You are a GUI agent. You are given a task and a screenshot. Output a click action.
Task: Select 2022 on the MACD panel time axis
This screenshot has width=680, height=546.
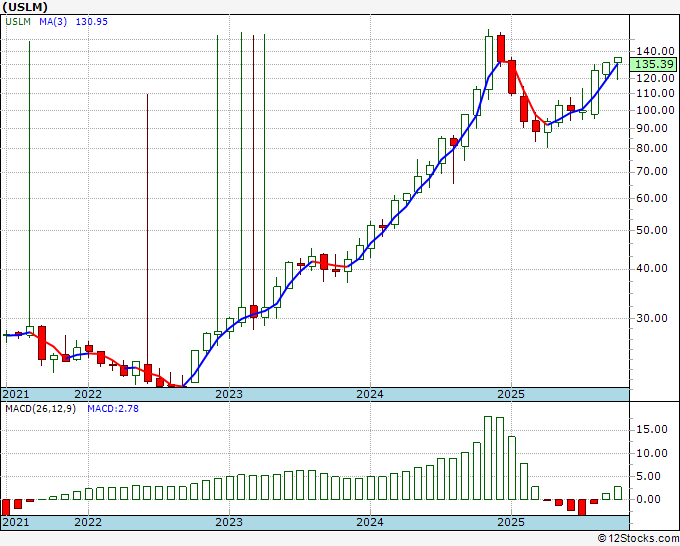point(88,522)
